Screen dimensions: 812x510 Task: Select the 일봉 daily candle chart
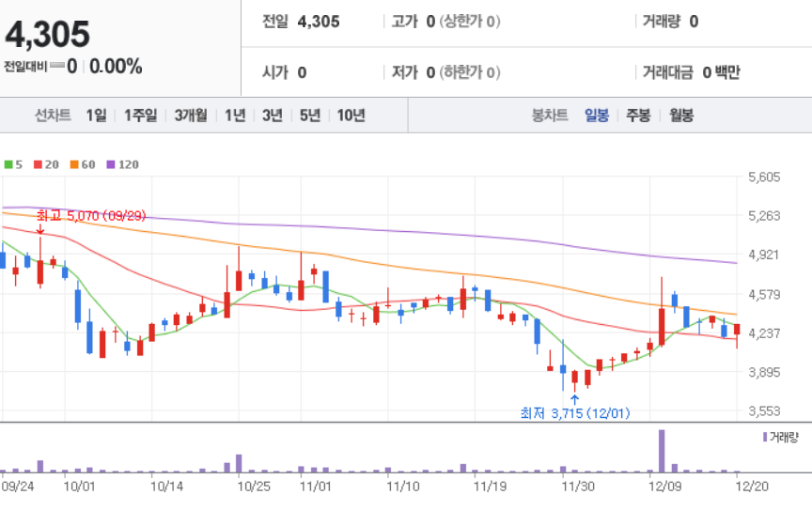tap(597, 115)
